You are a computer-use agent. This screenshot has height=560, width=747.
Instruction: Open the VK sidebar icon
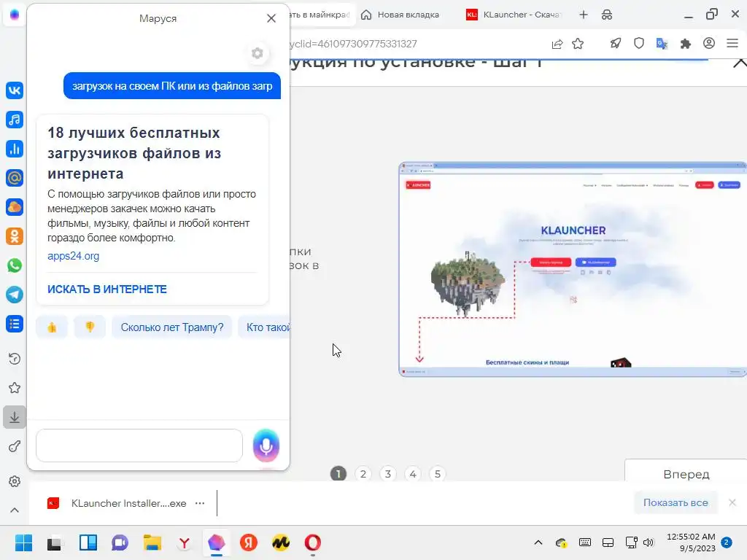[15, 90]
